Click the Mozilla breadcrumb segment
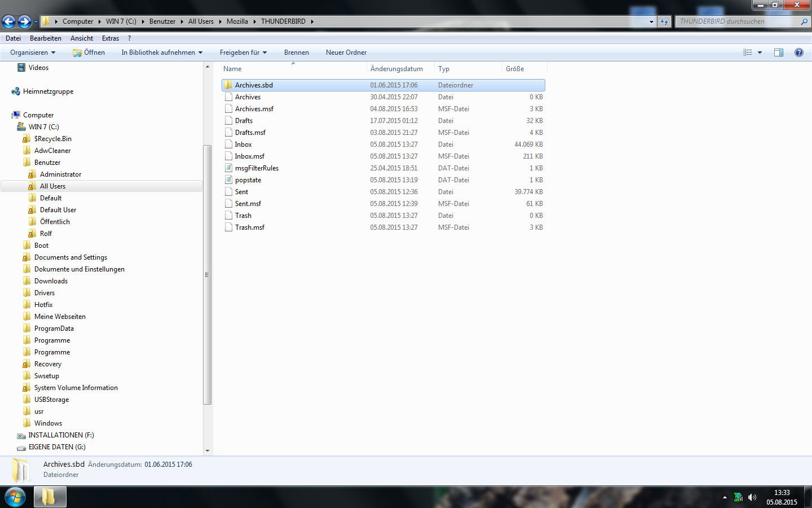 coord(237,21)
